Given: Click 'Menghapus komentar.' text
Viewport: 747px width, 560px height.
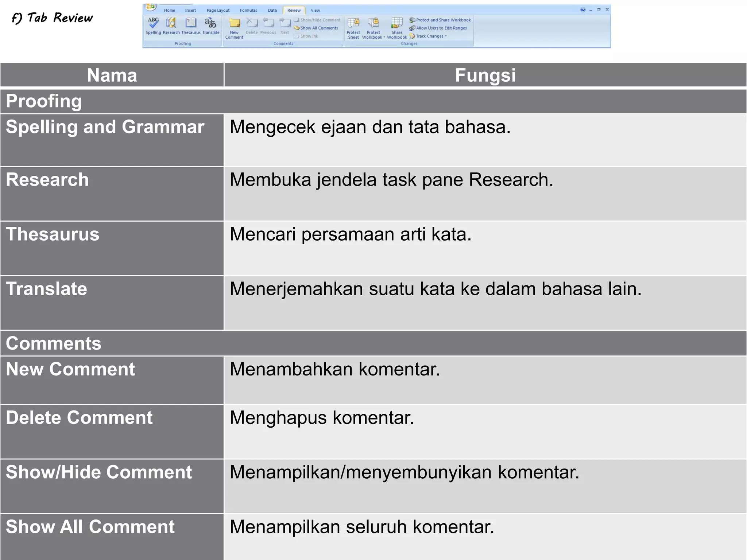Looking at the screenshot, I should pos(322,418).
